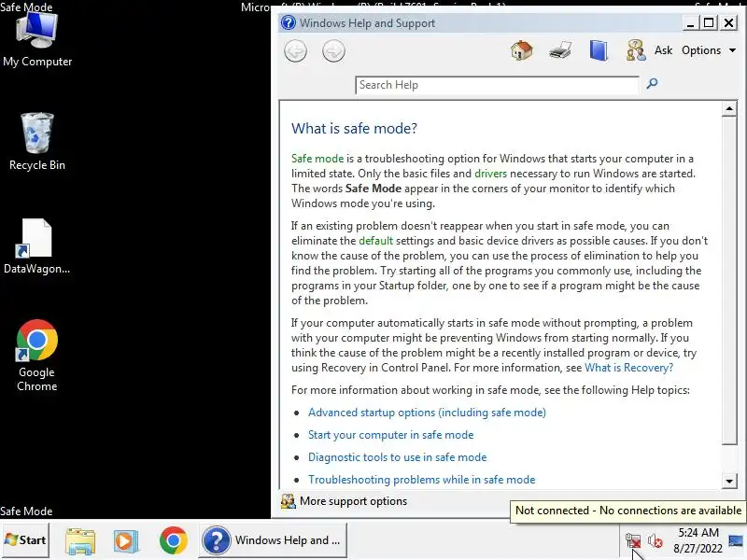Open the Start menu
Image resolution: width=747 pixels, height=560 pixels.
[25, 540]
